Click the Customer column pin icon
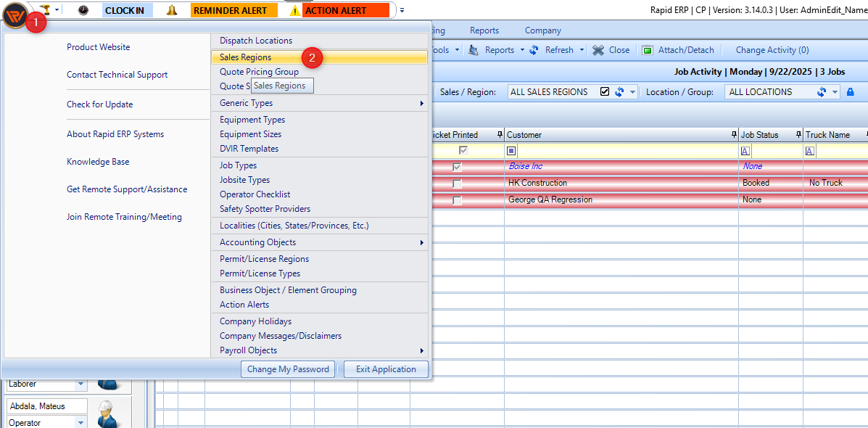868x428 pixels. [x=734, y=134]
